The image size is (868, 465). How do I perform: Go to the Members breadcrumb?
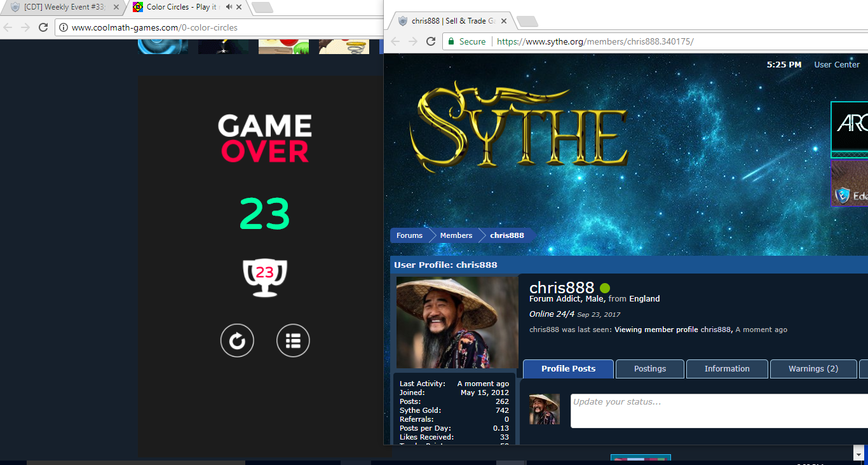456,235
